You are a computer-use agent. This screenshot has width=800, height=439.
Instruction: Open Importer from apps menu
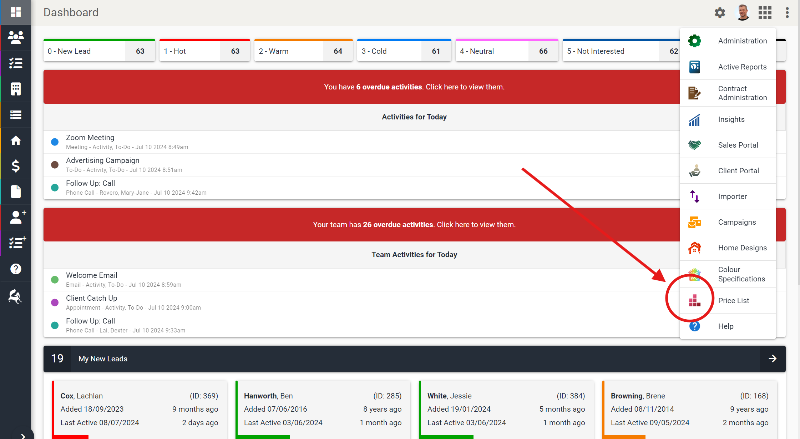click(x=728, y=197)
